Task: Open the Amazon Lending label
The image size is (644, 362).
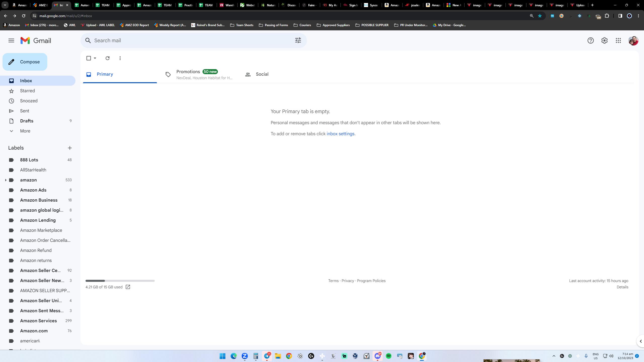Action: (38, 220)
